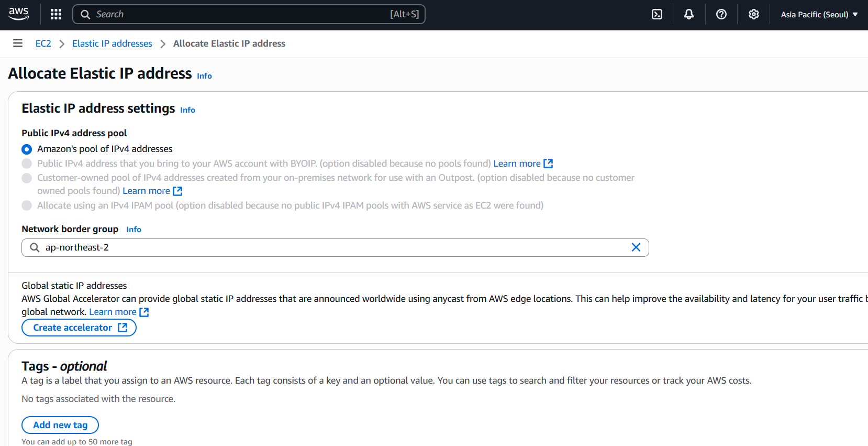
Task: Click the ap-northeast-2 border group field
Action: (335, 247)
